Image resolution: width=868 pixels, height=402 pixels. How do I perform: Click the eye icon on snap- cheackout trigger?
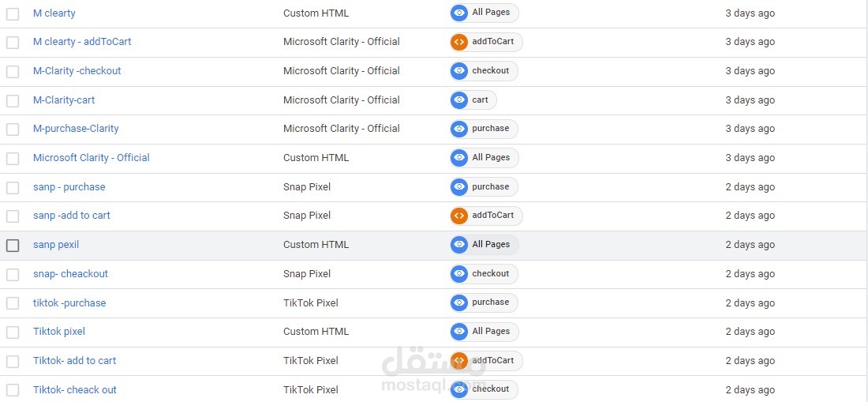click(x=459, y=274)
